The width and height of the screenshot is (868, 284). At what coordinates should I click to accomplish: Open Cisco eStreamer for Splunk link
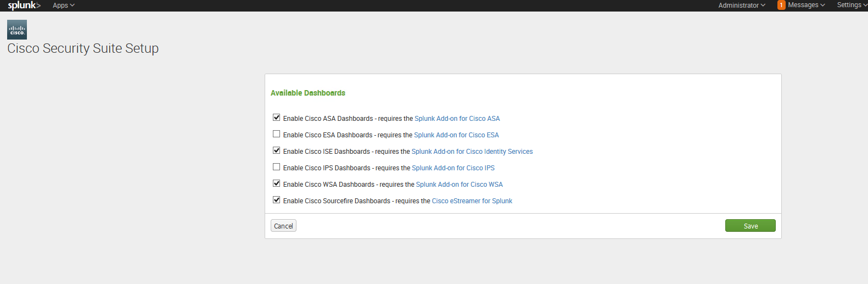472,201
